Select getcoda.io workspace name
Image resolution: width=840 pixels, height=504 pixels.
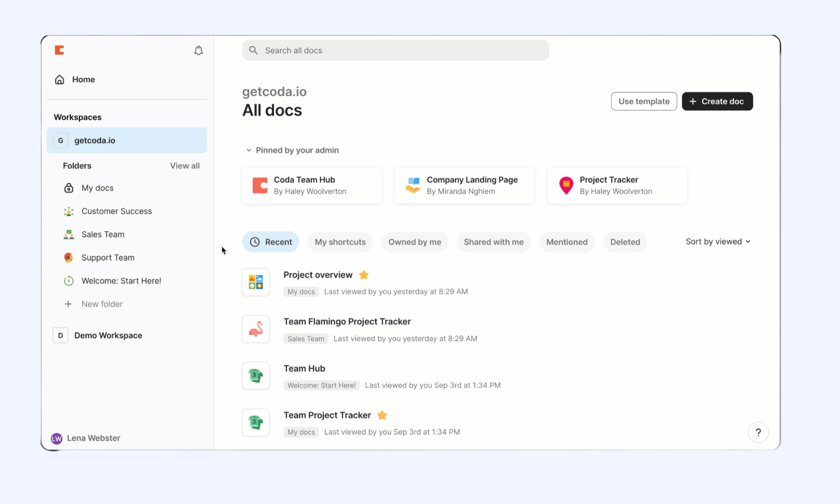(94, 140)
